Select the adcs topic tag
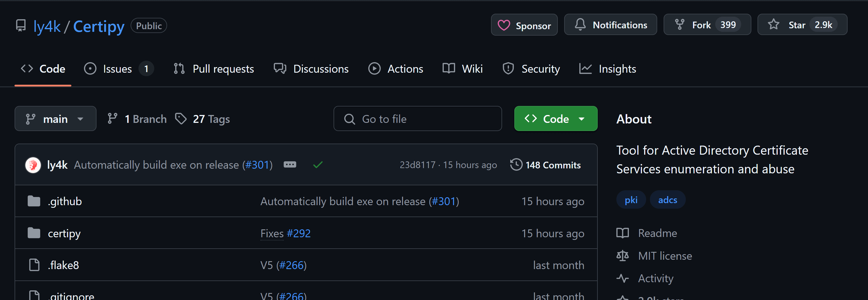 click(x=667, y=200)
